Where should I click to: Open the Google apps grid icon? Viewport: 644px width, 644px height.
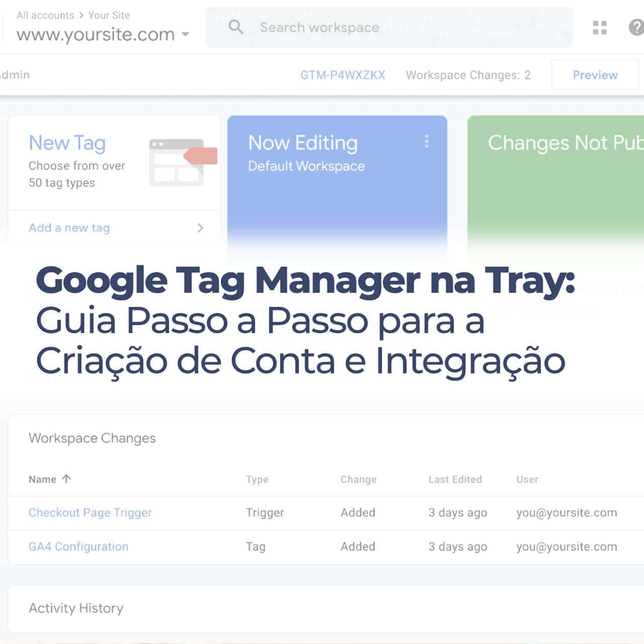(600, 28)
